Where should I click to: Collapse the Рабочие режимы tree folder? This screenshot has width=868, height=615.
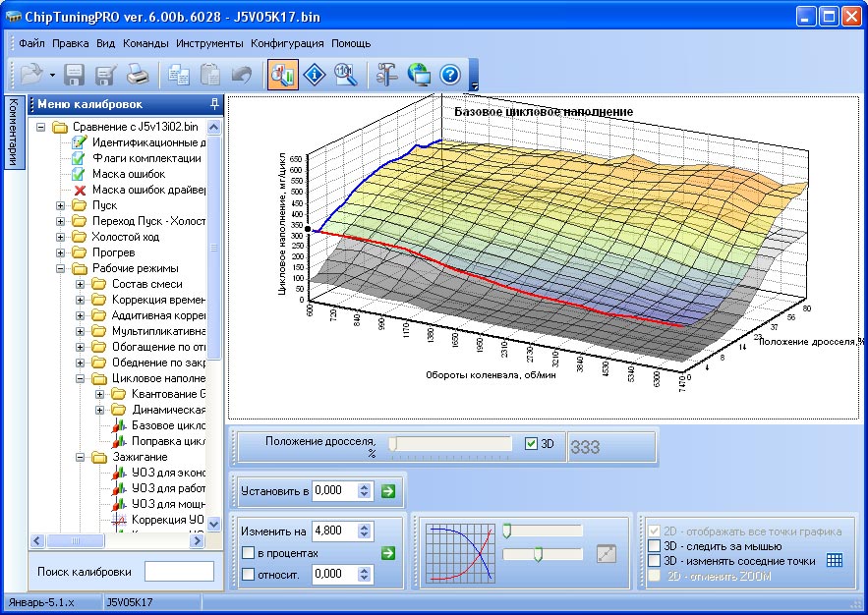click(x=61, y=268)
